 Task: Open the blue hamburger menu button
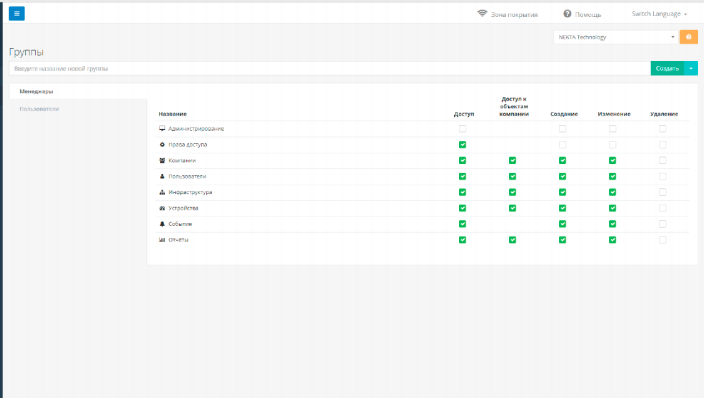pos(17,13)
